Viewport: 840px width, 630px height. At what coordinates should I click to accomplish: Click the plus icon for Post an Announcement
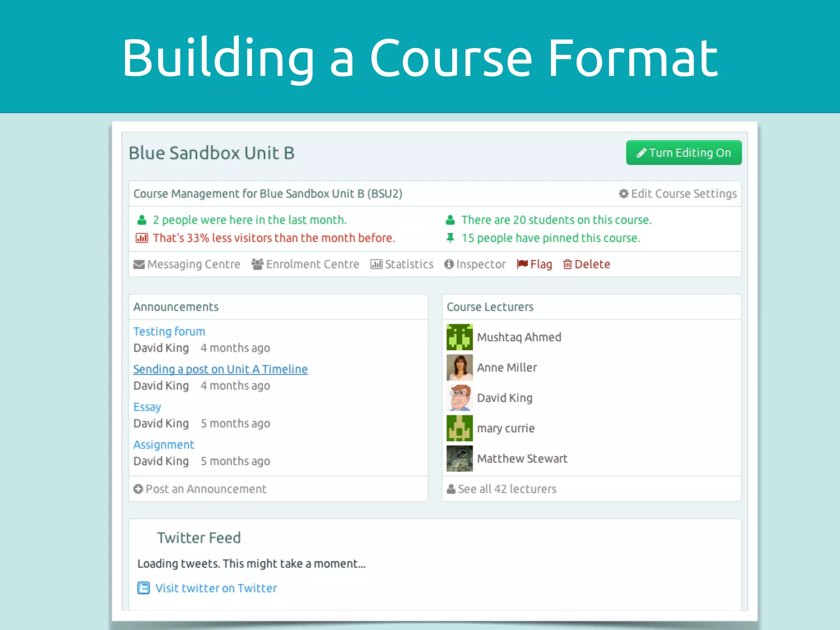click(x=138, y=489)
